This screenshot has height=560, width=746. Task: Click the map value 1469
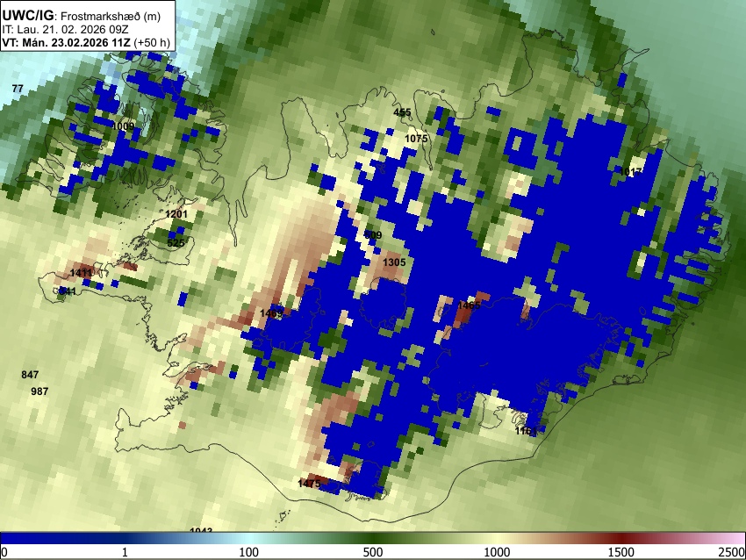(x=272, y=313)
